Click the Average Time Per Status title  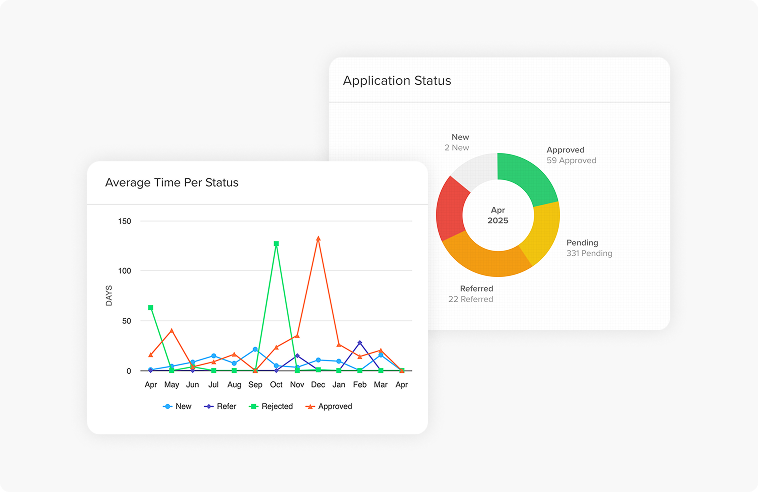click(172, 183)
